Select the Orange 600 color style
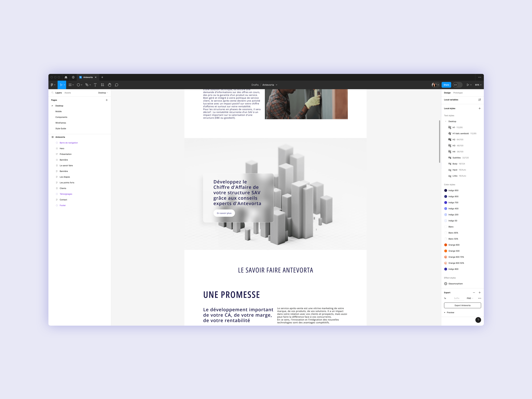The width and height of the screenshot is (532, 399). [452, 245]
